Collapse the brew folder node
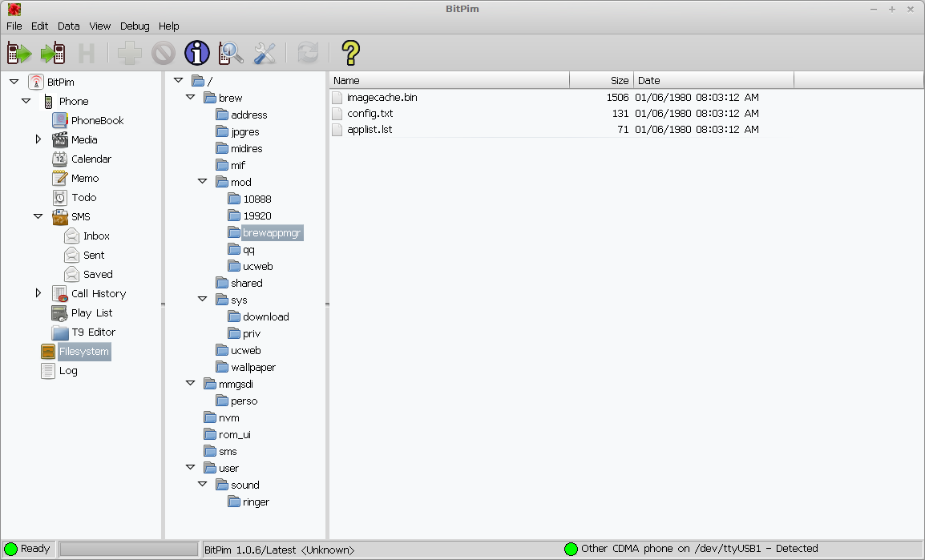The height and width of the screenshot is (560, 925). (x=190, y=97)
